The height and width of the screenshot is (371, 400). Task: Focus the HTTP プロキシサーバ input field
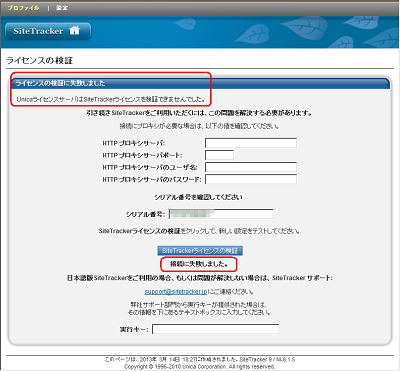click(251, 143)
